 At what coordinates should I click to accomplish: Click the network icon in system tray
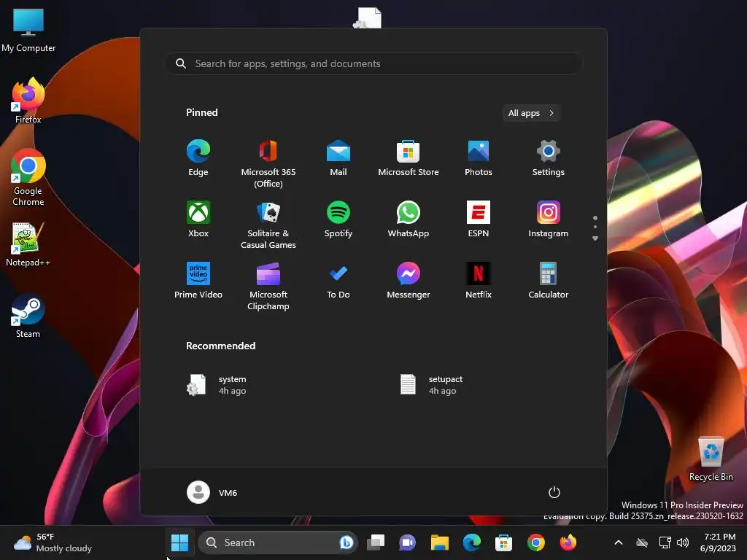(665, 542)
